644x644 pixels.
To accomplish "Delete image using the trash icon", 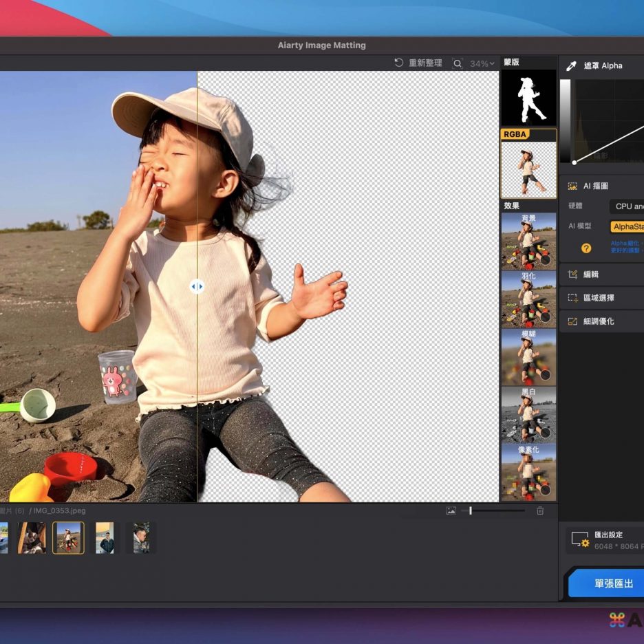I will coord(540,511).
